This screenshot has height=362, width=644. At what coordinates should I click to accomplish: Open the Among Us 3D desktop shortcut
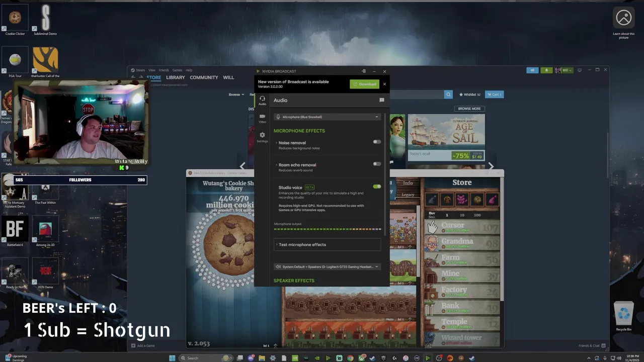click(x=45, y=232)
